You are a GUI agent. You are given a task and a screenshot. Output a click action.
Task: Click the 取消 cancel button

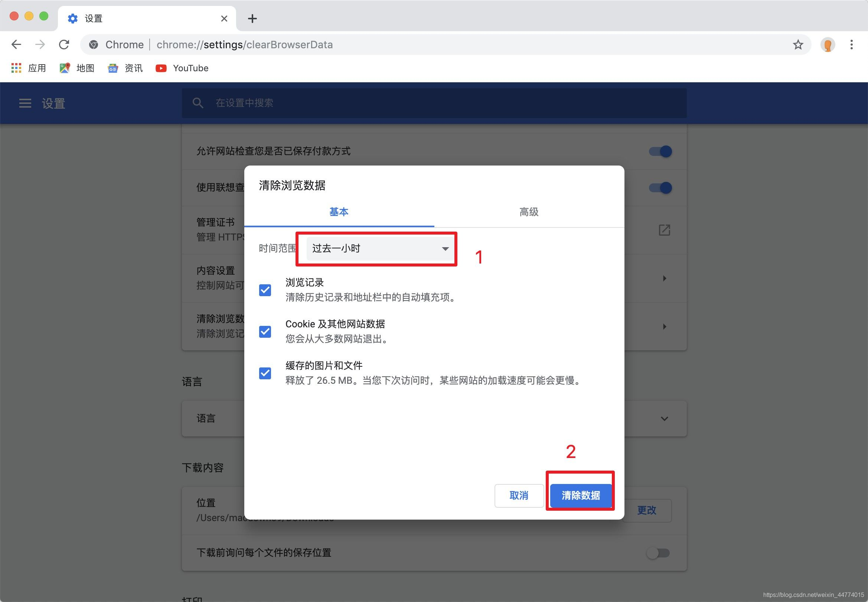click(518, 495)
